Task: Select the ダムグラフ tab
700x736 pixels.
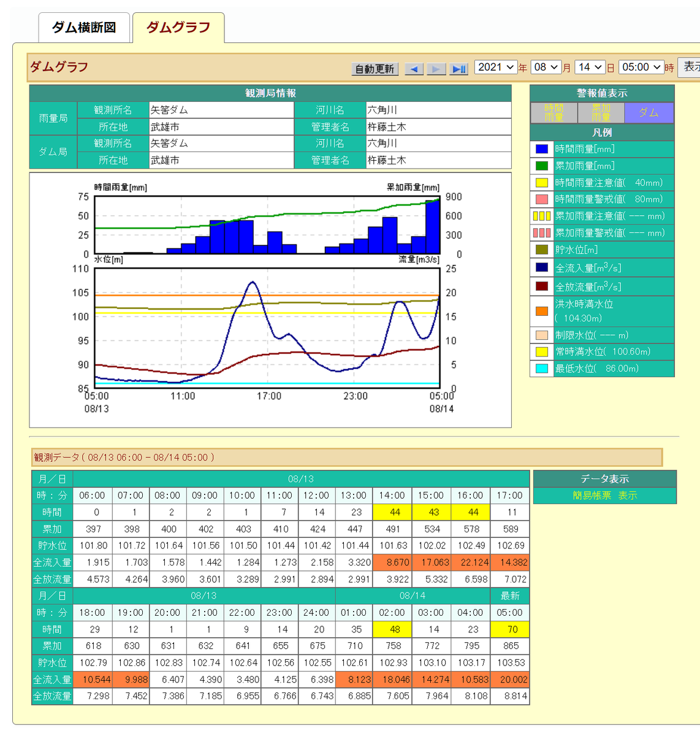Action: [x=178, y=28]
